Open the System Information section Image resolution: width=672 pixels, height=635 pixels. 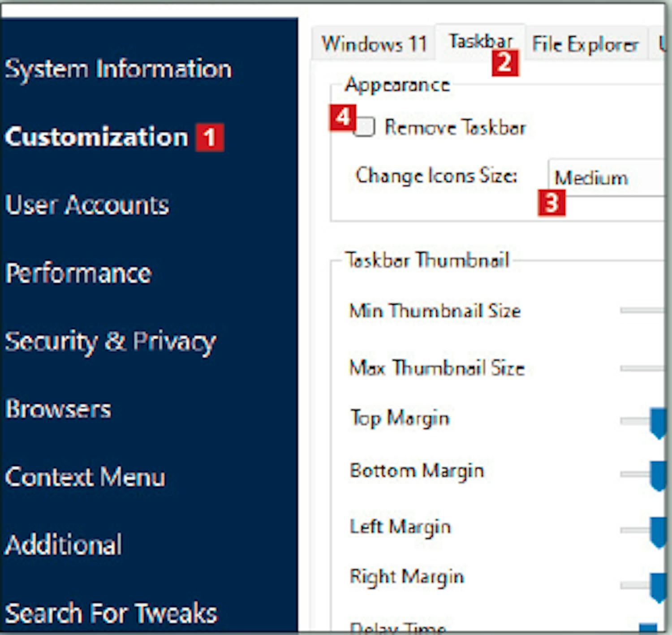[x=118, y=69]
